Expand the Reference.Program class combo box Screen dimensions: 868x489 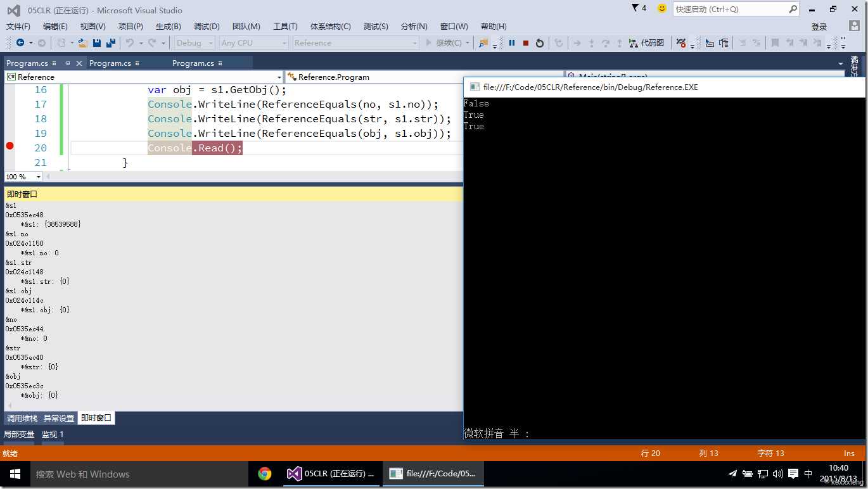tap(424, 77)
